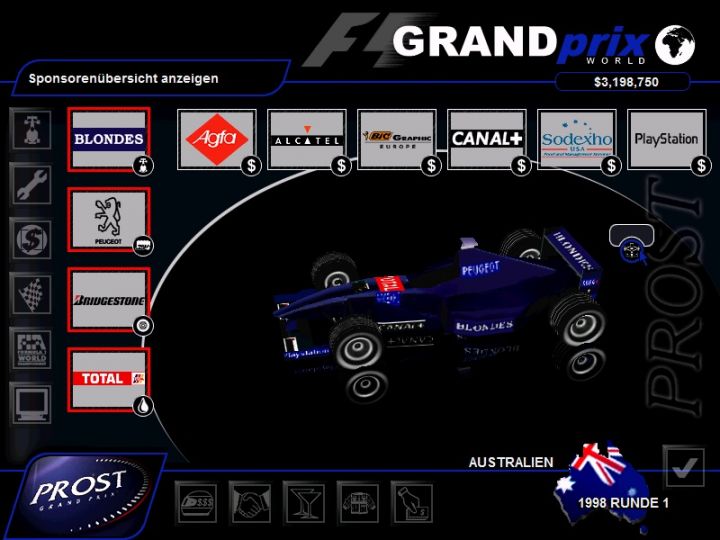Viewport: 720px width, 540px height.
Task: Select the checkered flag race icon
Action: point(30,294)
